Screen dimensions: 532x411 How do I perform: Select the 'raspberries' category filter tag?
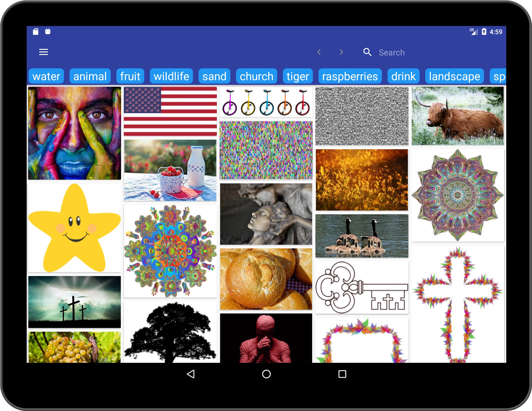tap(350, 76)
